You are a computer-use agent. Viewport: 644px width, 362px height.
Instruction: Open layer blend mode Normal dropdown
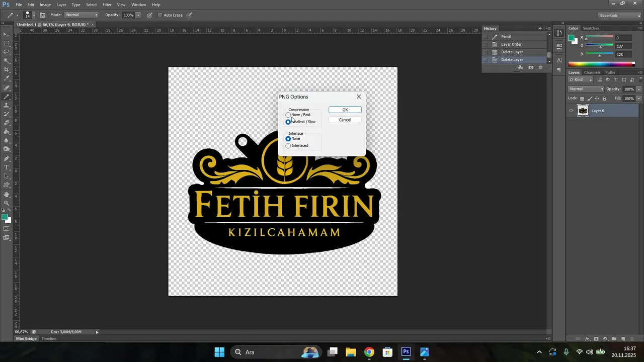[586, 89]
